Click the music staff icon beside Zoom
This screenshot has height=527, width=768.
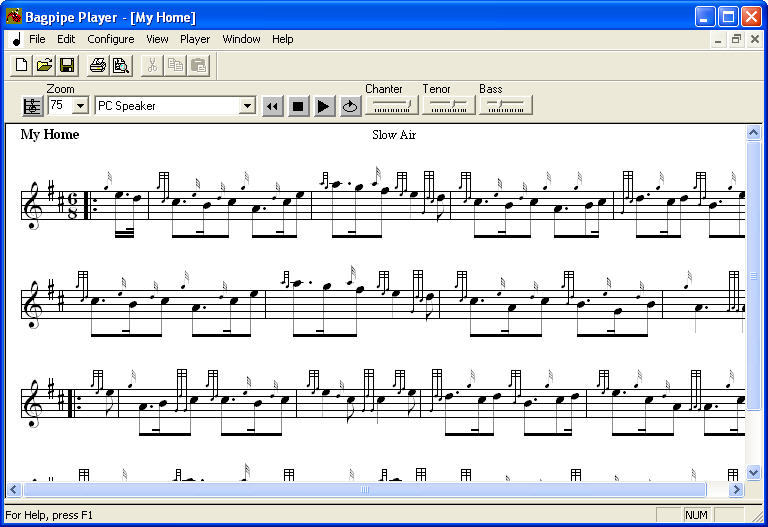(x=32, y=106)
